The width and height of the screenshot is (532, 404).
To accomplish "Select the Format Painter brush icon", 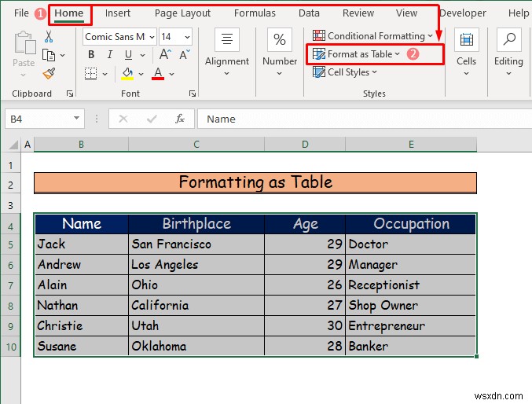I will coord(50,73).
